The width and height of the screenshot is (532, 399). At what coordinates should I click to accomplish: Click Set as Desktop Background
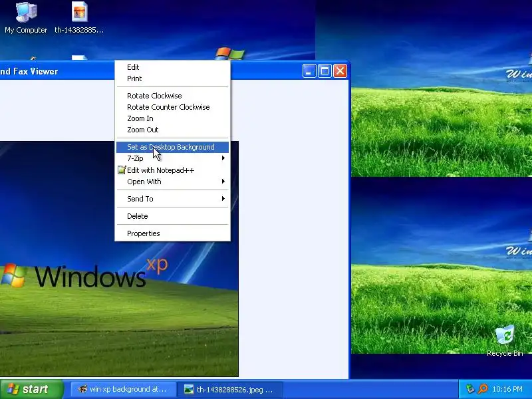click(173, 147)
